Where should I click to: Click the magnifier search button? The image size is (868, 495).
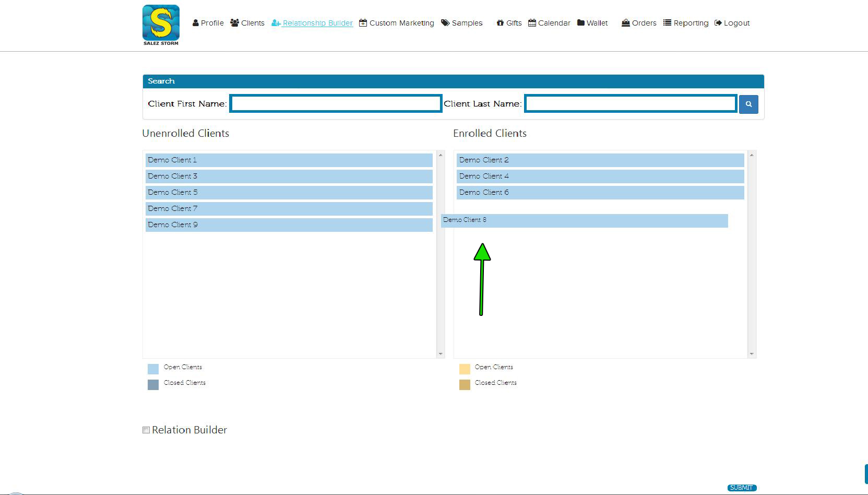coord(748,104)
